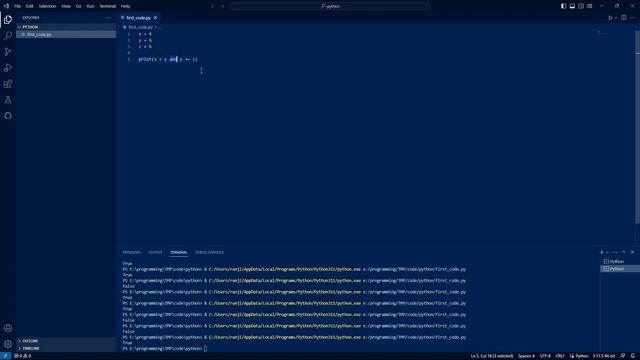Image resolution: width=640 pixels, height=360 pixels.
Task: Open Explorer views and more actions ellipsis
Action: pyautogui.click(x=108, y=18)
